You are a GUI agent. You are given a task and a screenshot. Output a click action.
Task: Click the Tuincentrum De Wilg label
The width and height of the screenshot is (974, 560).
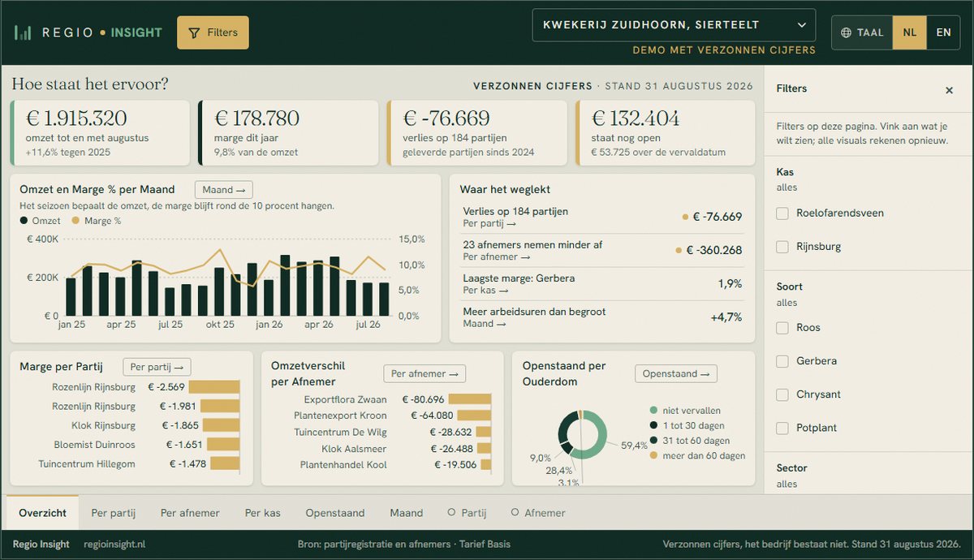340,432
